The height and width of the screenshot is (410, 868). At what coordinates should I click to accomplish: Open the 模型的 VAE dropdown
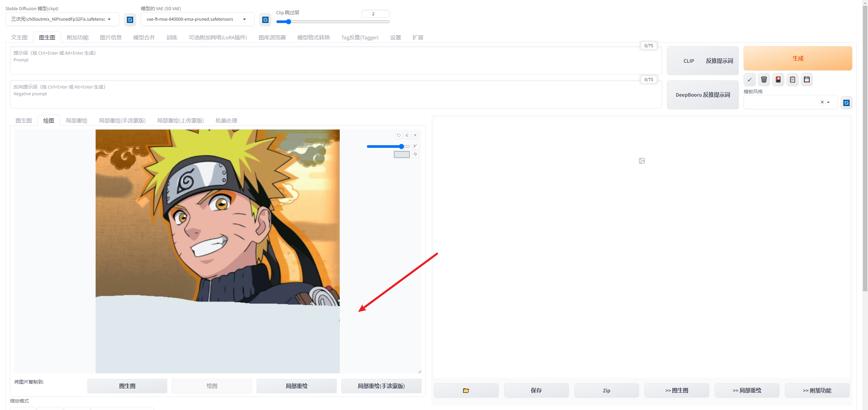(198, 19)
